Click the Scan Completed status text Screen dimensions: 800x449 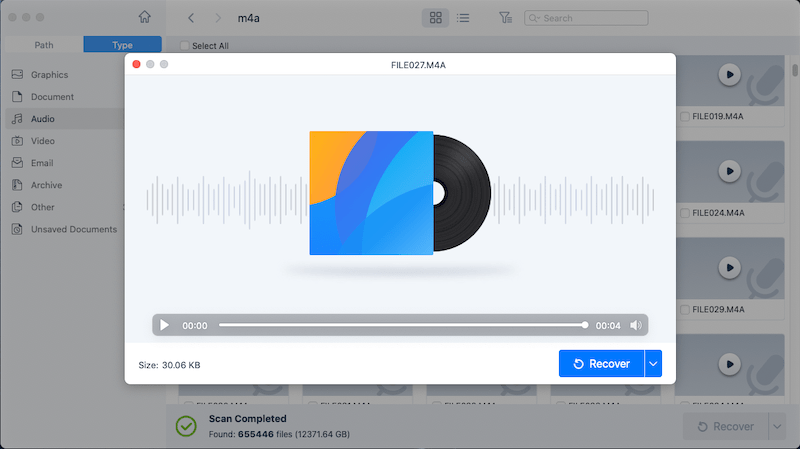click(247, 418)
